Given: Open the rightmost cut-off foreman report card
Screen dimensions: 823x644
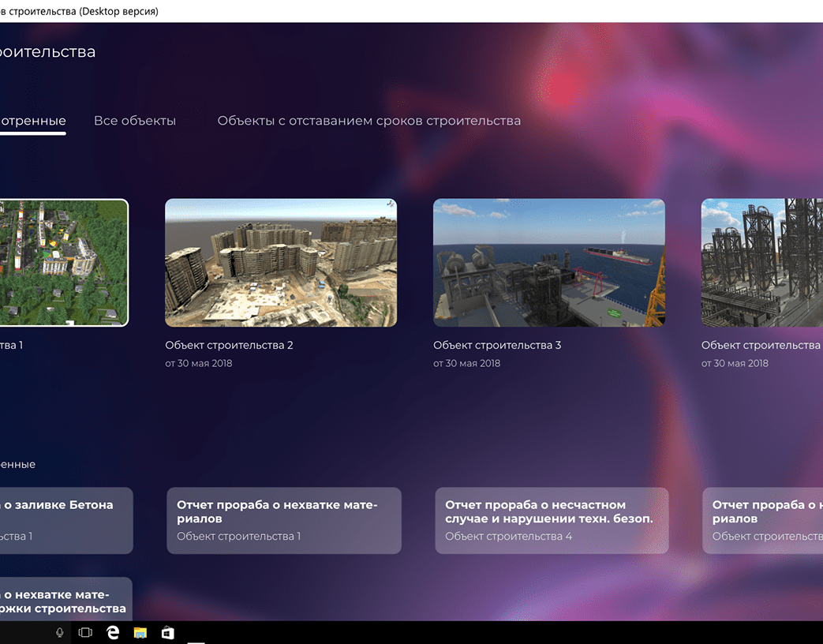Looking at the screenshot, I should tap(763, 521).
